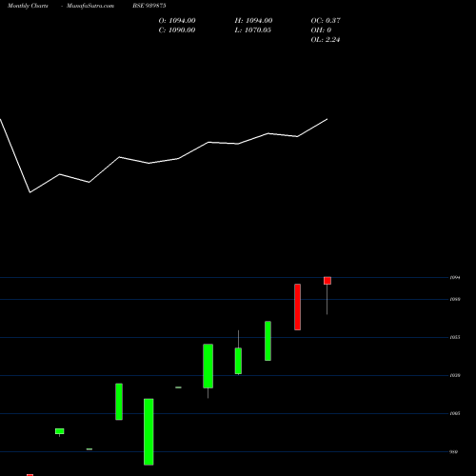Click the tall red candlestick below 1094

[297, 307]
